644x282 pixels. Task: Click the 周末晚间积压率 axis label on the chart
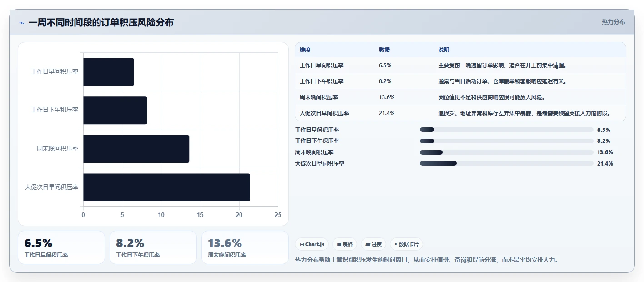(x=58, y=149)
